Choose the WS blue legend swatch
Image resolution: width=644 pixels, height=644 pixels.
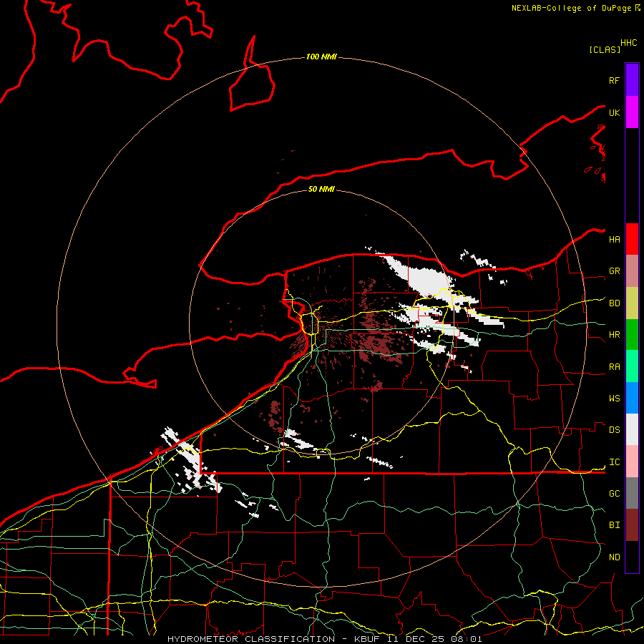pos(632,398)
